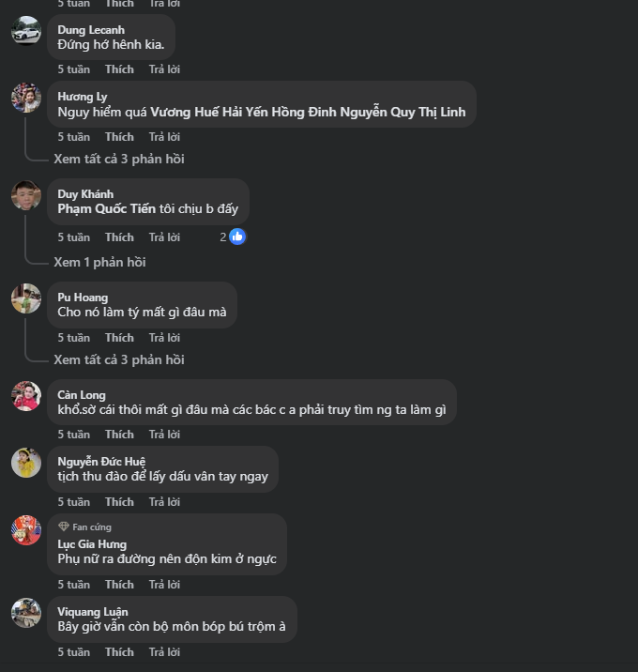
Task: Click Duy Khánh's avatar image
Action: [x=26, y=195]
